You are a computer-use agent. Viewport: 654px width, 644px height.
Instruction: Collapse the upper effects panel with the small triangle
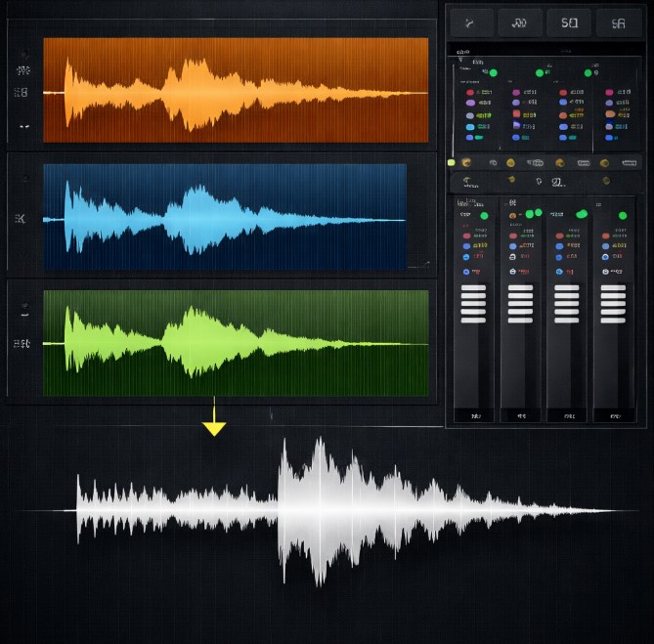(x=460, y=60)
